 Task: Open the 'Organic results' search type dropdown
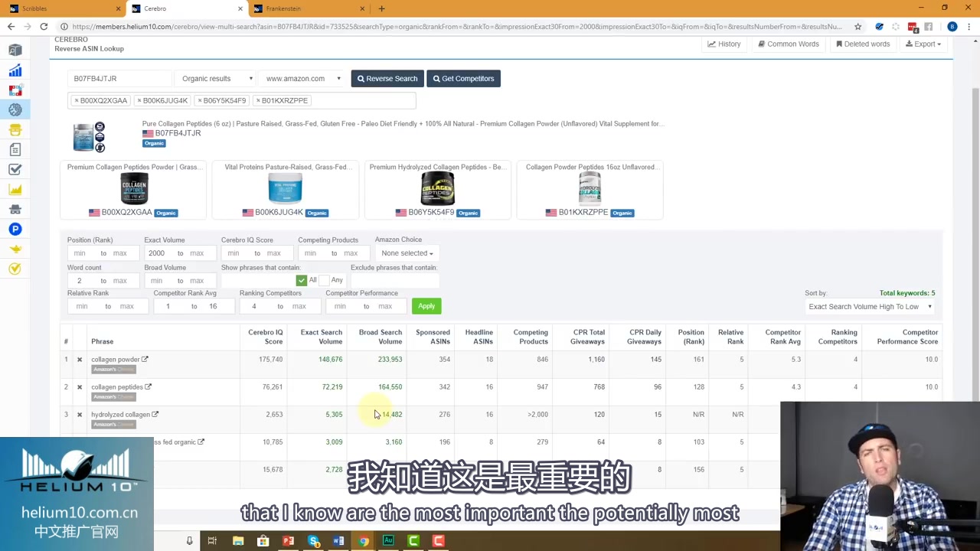(217, 78)
